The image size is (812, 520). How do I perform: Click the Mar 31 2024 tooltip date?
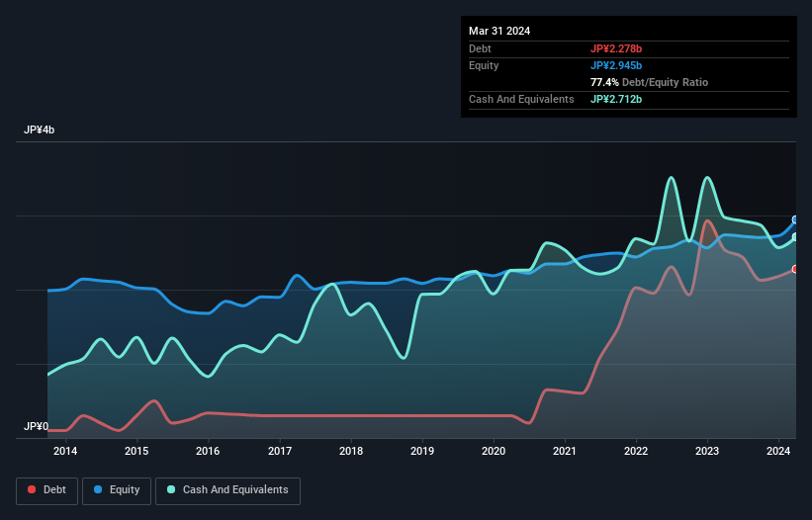499,31
